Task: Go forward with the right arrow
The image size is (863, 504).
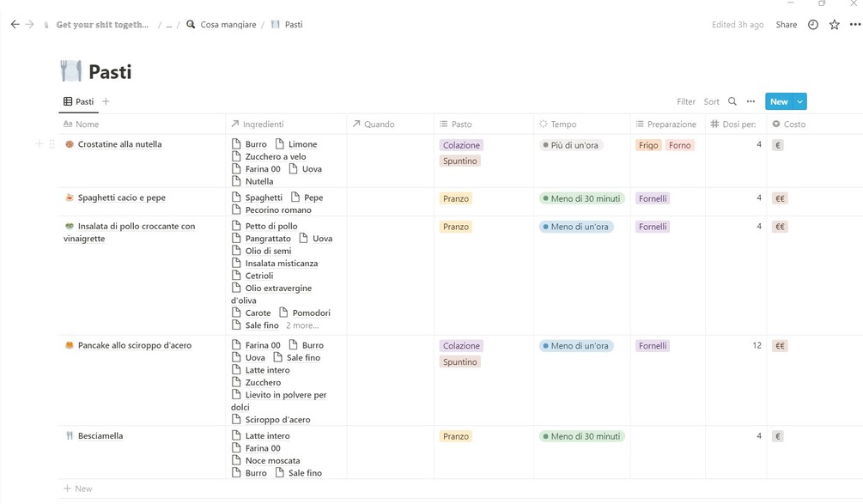Action: 30,24
